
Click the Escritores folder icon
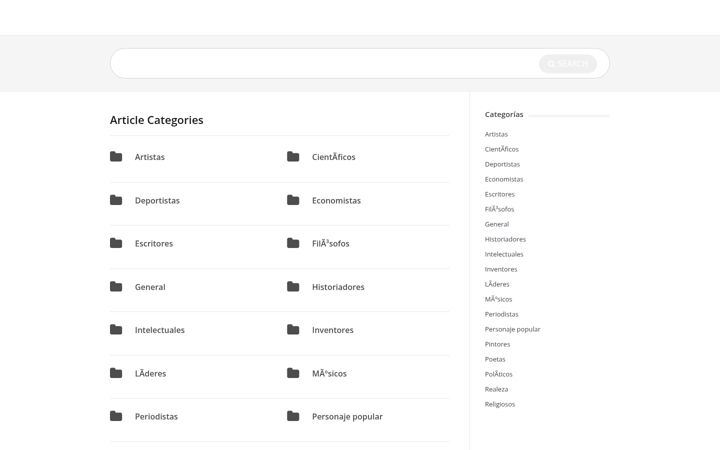[x=116, y=243]
